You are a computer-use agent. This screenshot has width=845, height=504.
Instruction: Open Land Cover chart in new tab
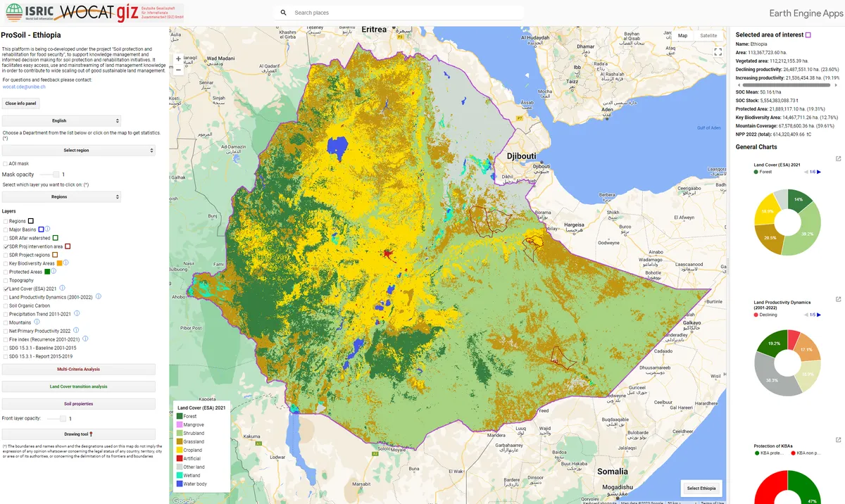coord(838,159)
